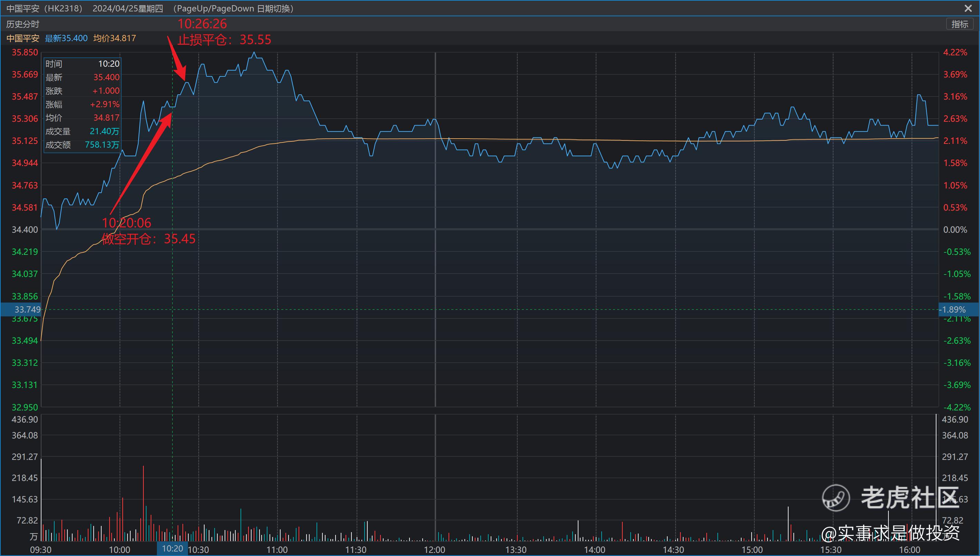Click the 涨跌 +1.000 row in tooltip

point(83,91)
